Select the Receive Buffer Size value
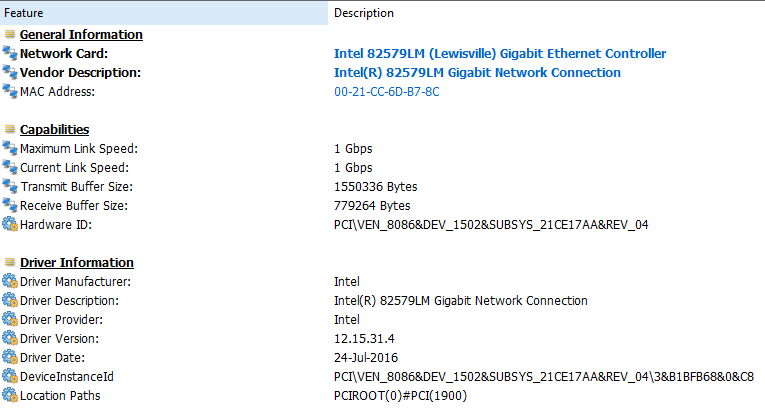 click(372, 206)
